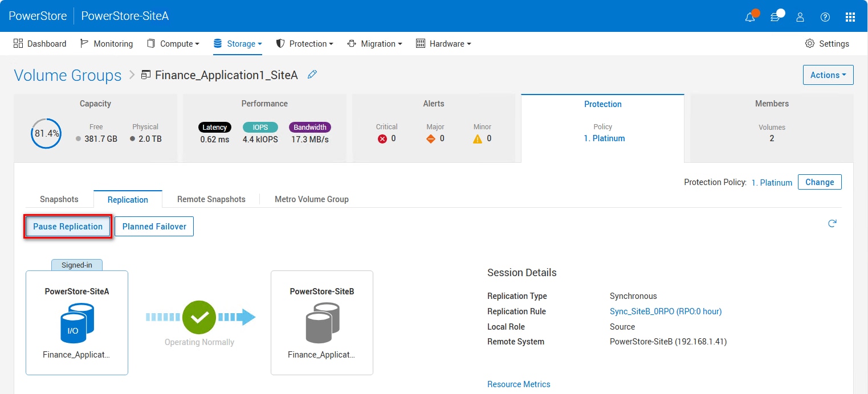868x394 pixels.
Task: Click the Minor alerts warning triangle icon
Action: 478,139
